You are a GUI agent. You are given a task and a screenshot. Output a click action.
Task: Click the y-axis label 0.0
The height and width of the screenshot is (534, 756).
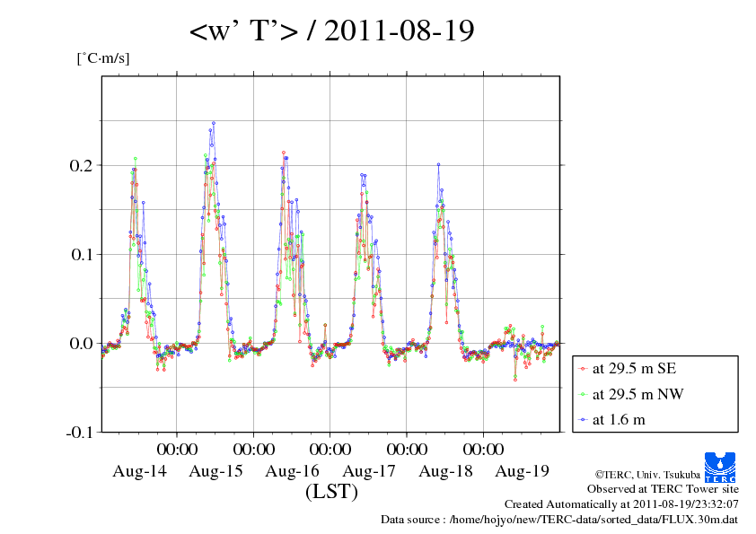(x=81, y=343)
